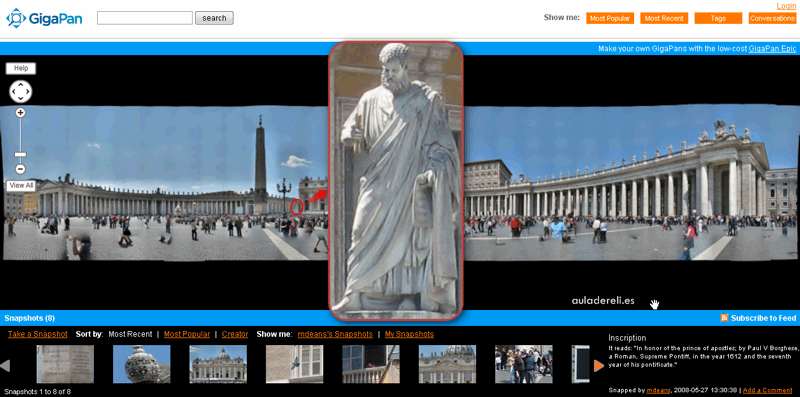Image resolution: width=800 pixels, height=397 pixels.
Task: Show mdeans's Snapshots
Action: [335, 334]
